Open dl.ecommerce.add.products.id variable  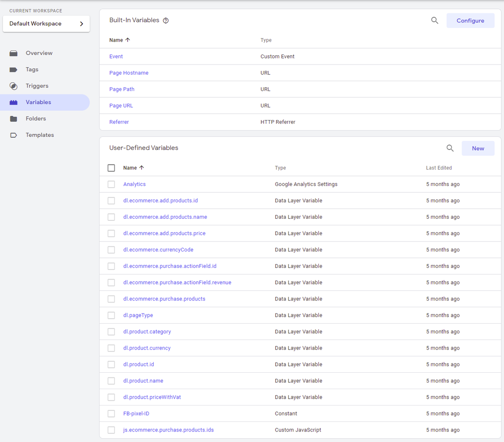click(160, 201)
